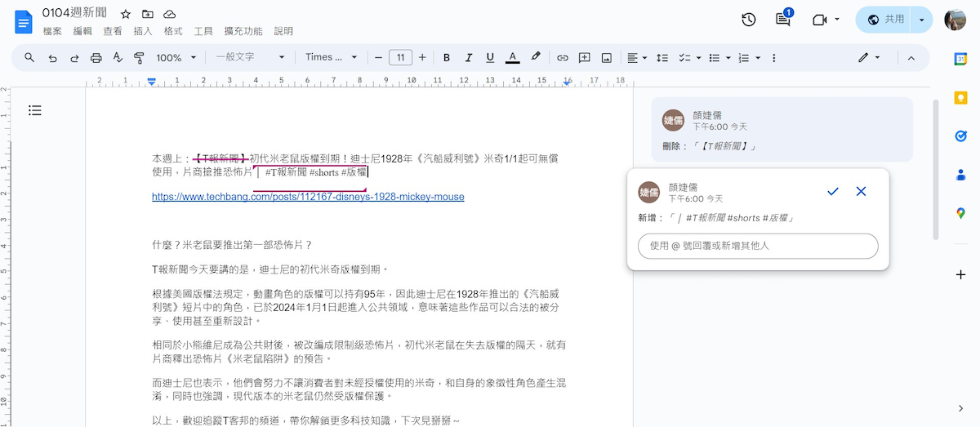
Task: Toggle italic formatting
Action: click(468, 58)
